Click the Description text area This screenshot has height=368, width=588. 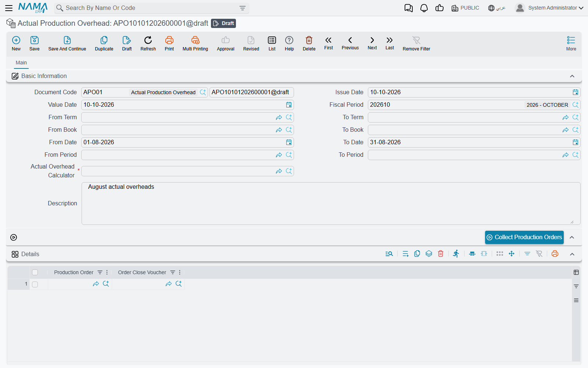click(x=331, y=204)
